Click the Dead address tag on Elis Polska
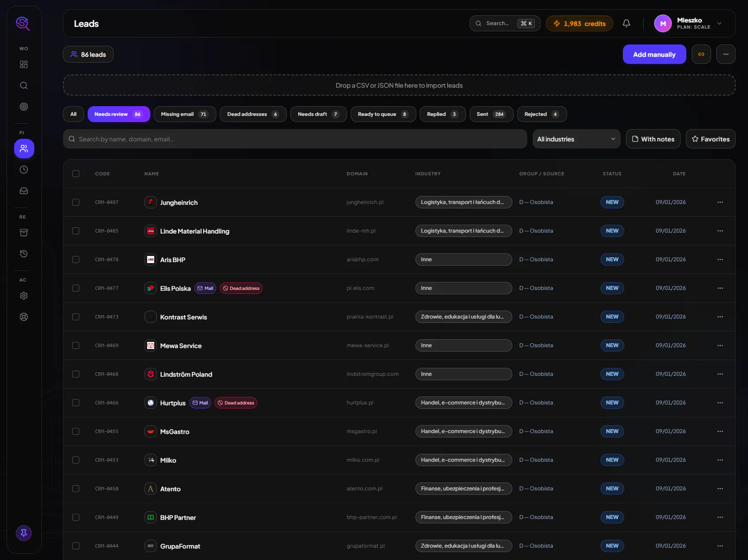This screenshot has height=560, width=748. click(x=241, y=288)
